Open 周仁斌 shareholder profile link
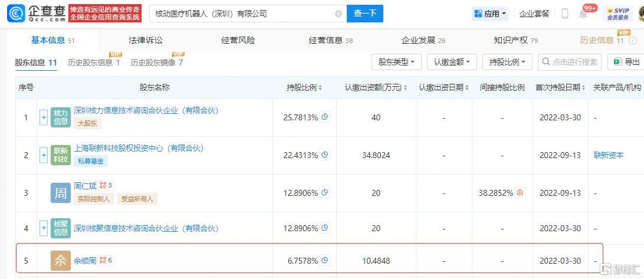This screenshot has width=644, height=279. (85, 185)
